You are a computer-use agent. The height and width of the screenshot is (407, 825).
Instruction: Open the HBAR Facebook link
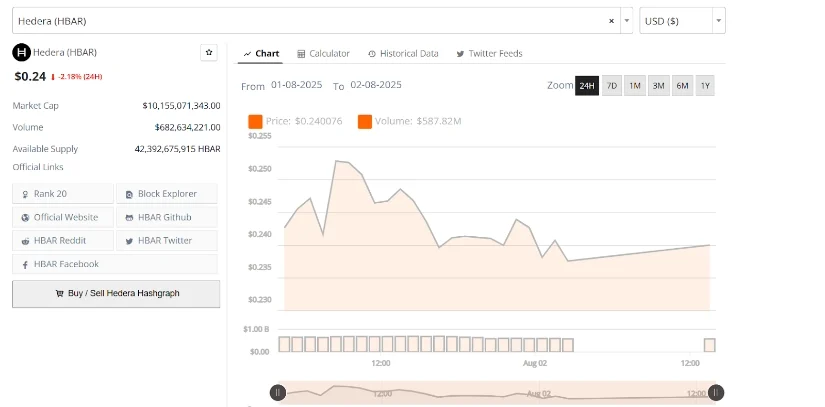[x=115, y=264]
